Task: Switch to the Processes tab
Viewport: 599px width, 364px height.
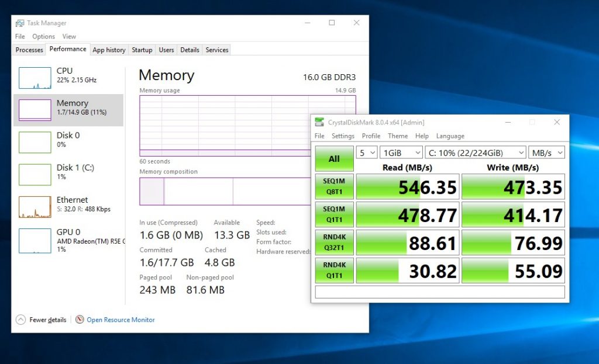Action: point(29,50)
